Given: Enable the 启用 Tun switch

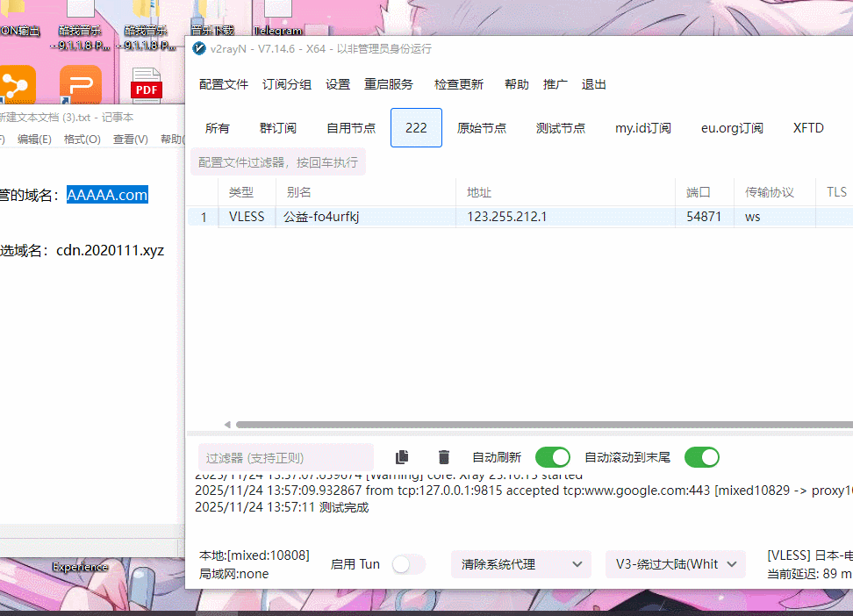Looking at the screenshot, I should (x=409, y=564).
